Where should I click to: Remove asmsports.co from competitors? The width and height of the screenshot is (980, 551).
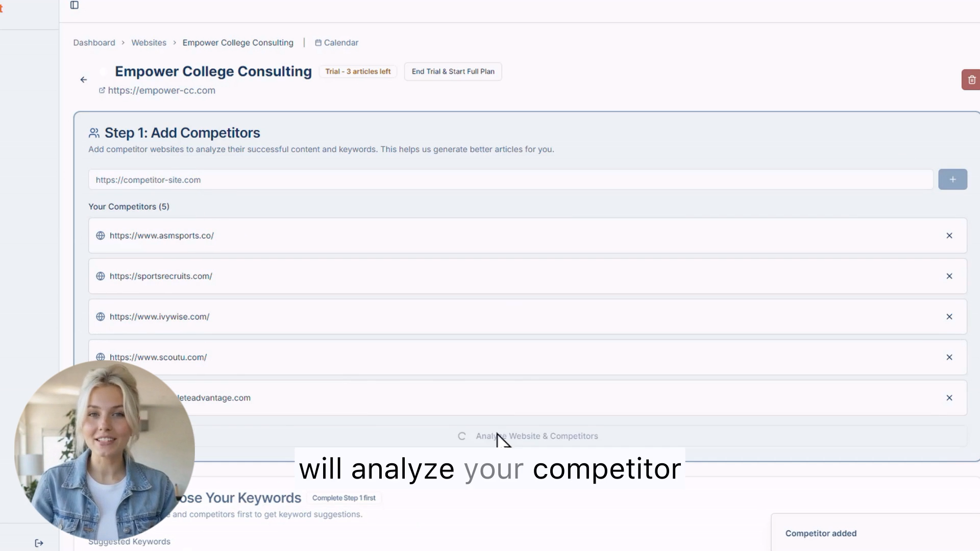949,235
